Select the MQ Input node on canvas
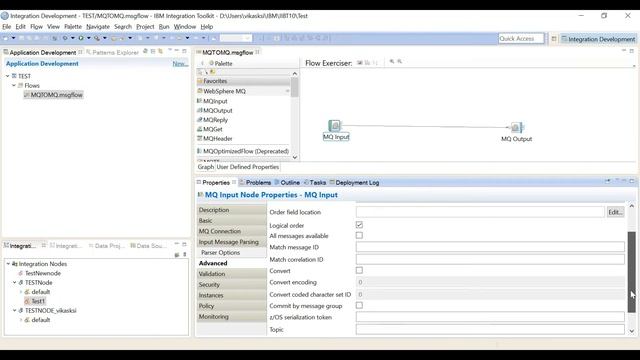The height and width of the screenshot is (360, 640). (x=334, y=126)
